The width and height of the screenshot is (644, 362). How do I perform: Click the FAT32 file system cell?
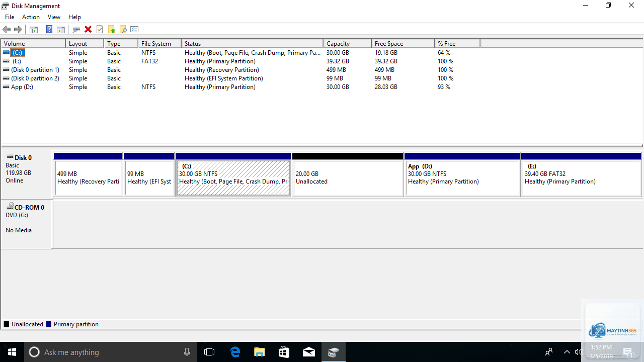point(149,61)
